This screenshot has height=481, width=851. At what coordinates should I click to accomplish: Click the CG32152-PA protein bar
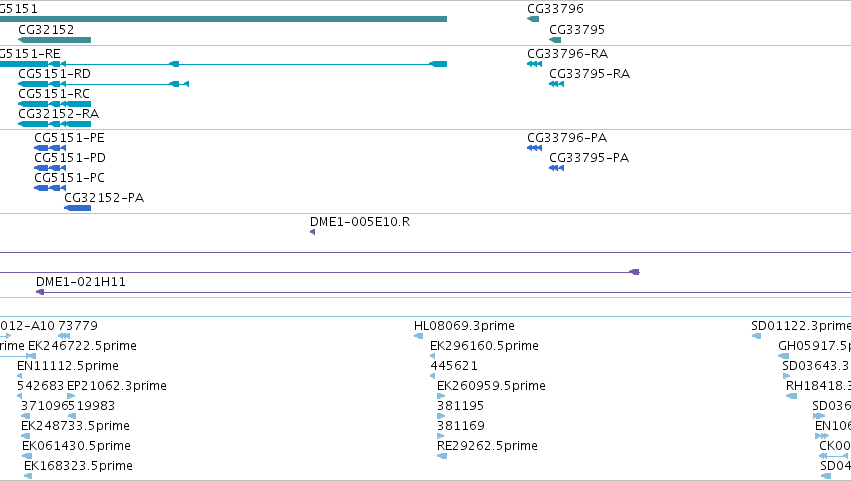[78, 208]
